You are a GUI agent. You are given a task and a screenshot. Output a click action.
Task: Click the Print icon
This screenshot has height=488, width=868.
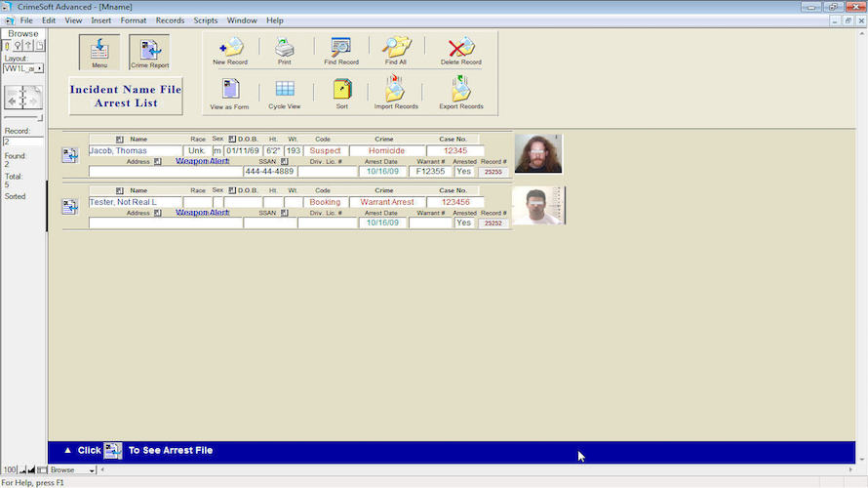pos(284,49)
